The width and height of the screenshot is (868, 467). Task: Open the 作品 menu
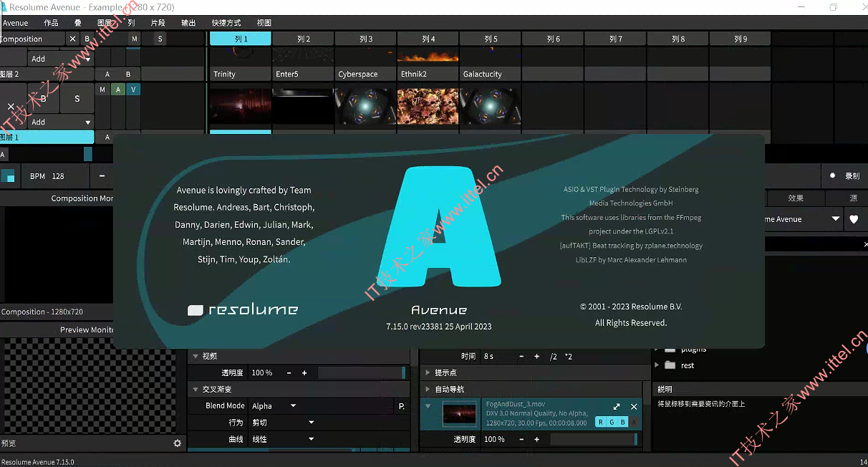51,23
